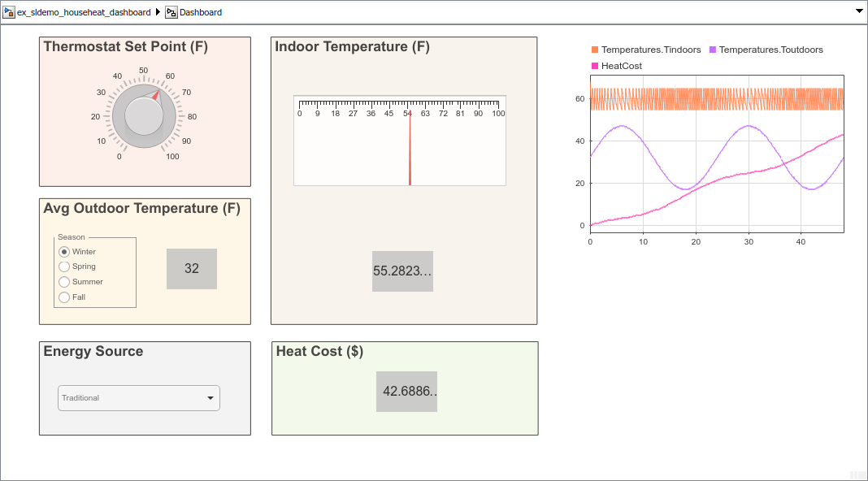Open the Traditional energy source dropdown
This screenshot has width=868, height=481.
[210, 398]
